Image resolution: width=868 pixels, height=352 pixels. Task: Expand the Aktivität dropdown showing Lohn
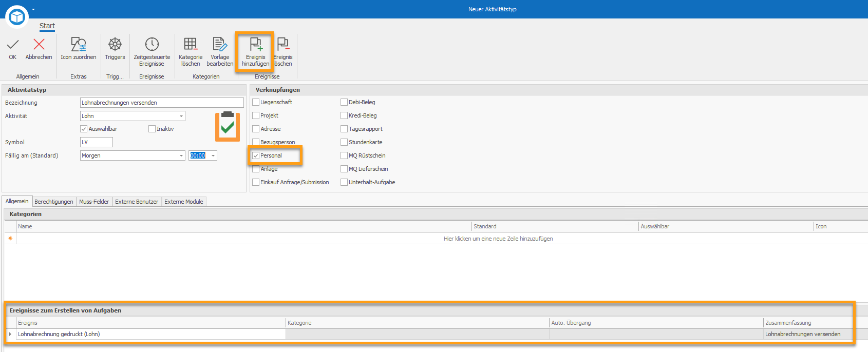coord(181,116)
